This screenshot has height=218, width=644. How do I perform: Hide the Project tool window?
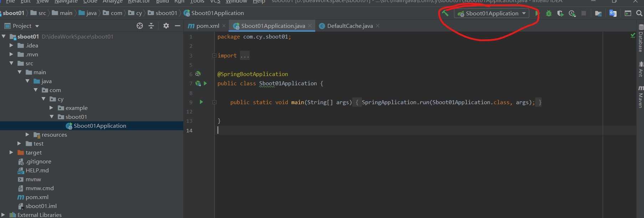click(178, 26)
